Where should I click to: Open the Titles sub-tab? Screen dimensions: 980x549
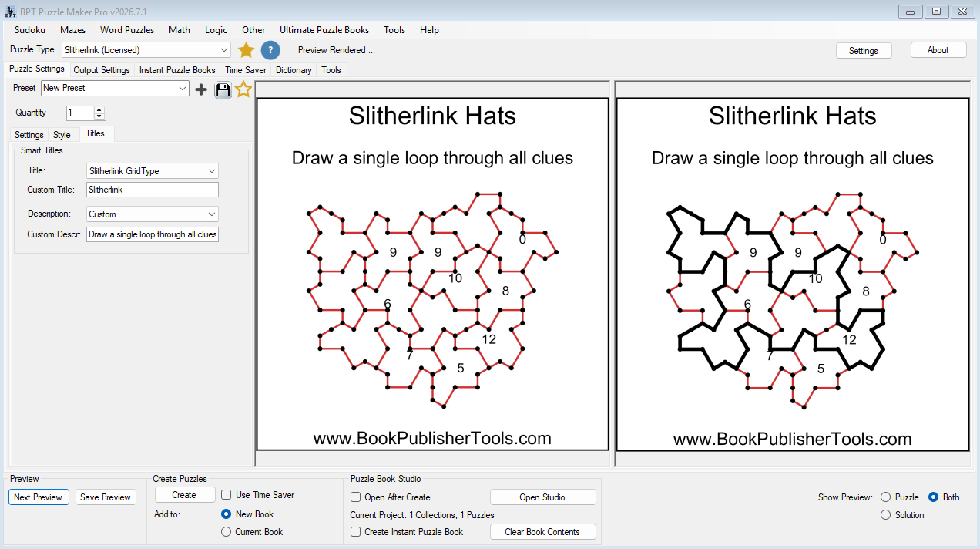pos(96,133)
